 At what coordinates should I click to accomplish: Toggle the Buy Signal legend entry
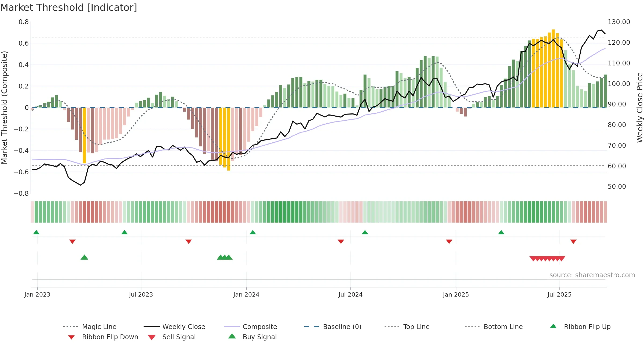pyautogui.click(x=252, y=337)
